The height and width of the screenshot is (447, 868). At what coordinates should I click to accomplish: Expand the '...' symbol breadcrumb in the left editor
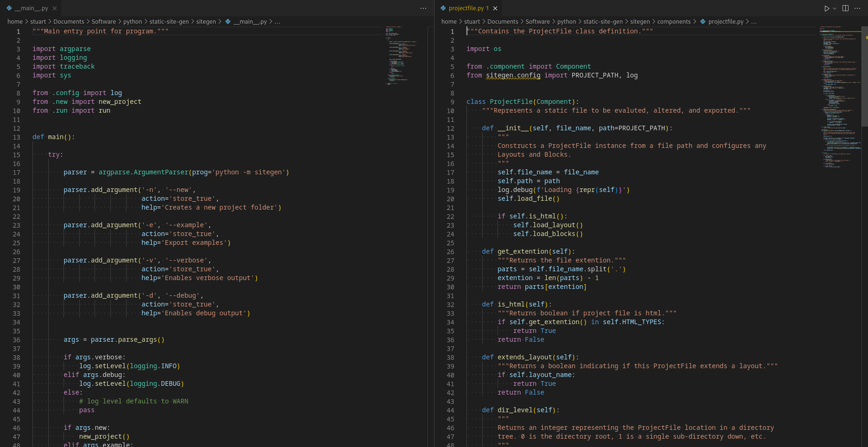[x=277, y=22]
